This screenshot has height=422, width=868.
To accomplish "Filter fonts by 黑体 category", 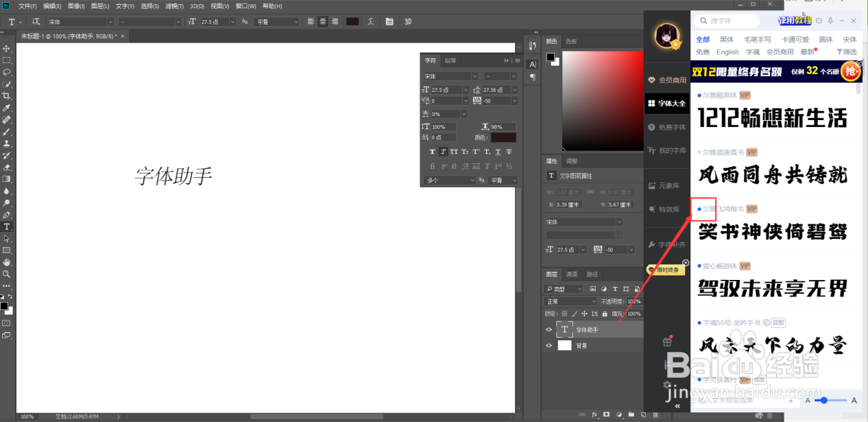I will [x=727, y=40].
